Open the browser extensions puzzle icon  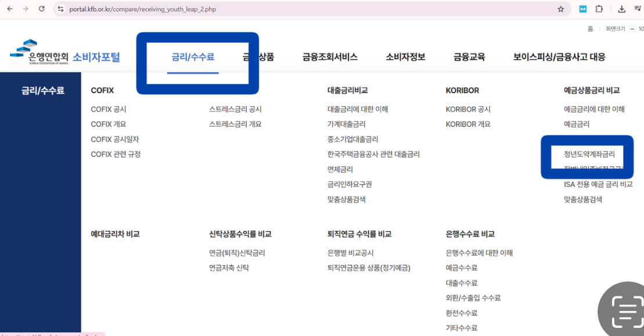point(599,9)
